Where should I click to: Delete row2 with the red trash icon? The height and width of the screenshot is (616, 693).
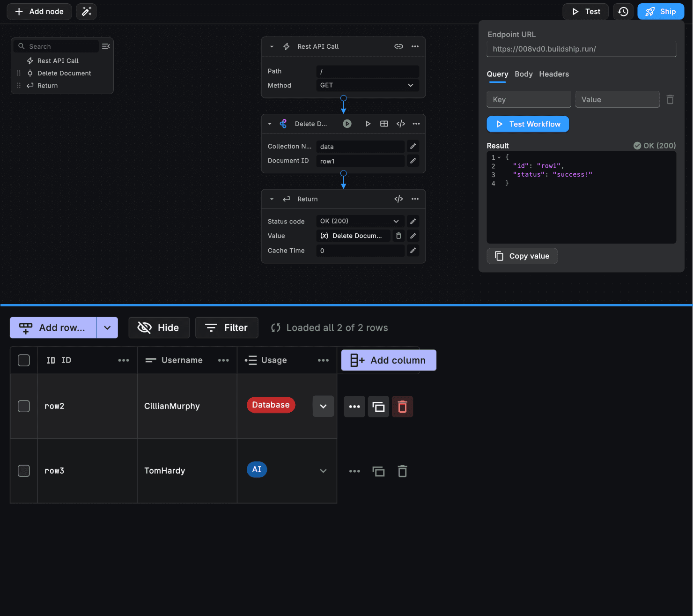(402, 407)
